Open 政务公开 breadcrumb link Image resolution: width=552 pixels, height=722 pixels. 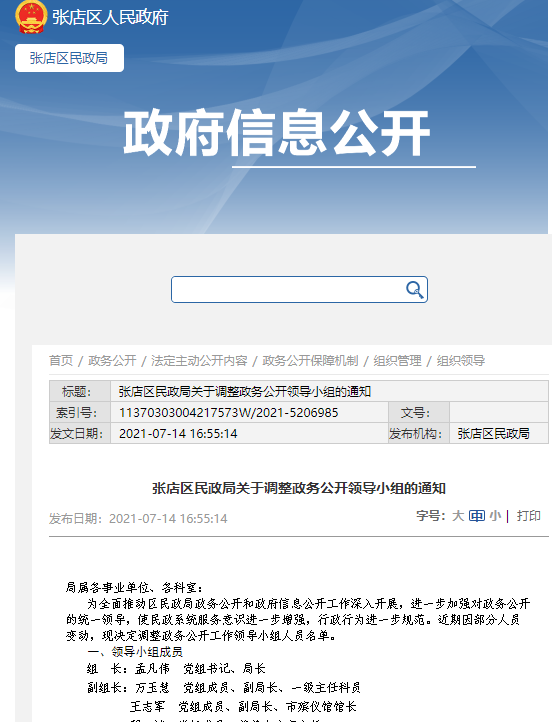tap(112, 361)
